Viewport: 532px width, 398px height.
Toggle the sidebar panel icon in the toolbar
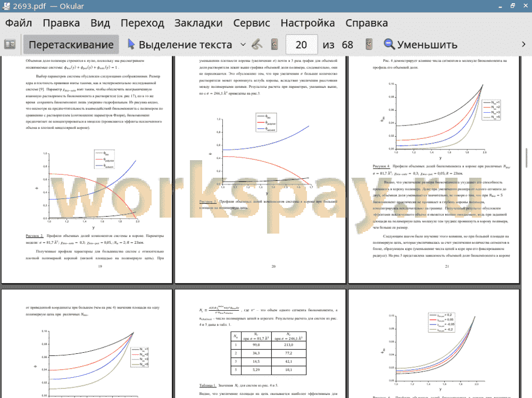point(10,45)
